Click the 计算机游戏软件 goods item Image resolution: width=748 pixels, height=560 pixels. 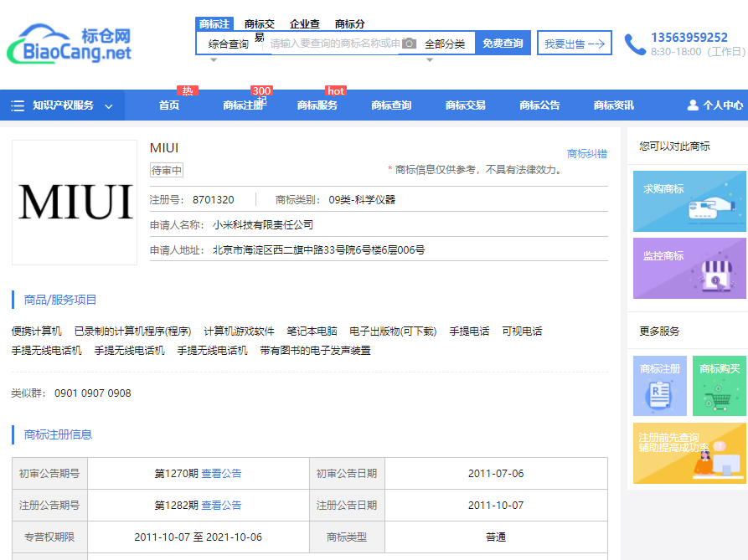(x=239, y=331)
